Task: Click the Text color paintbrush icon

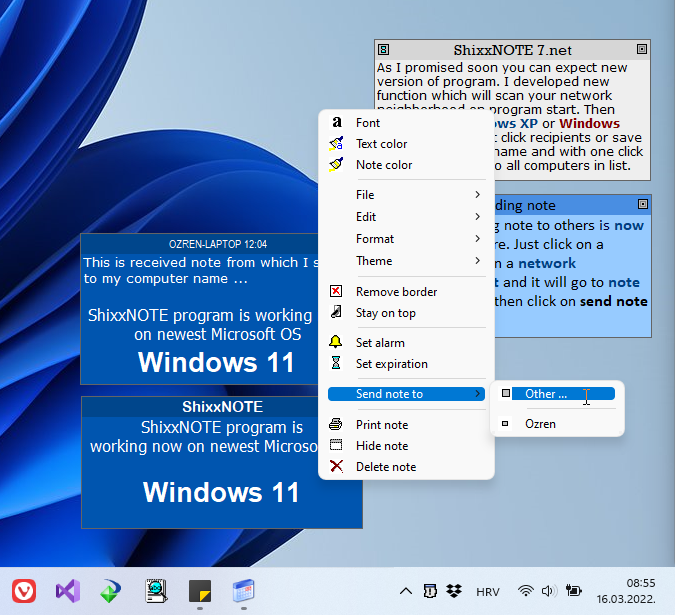Action: tap(336, 144)
